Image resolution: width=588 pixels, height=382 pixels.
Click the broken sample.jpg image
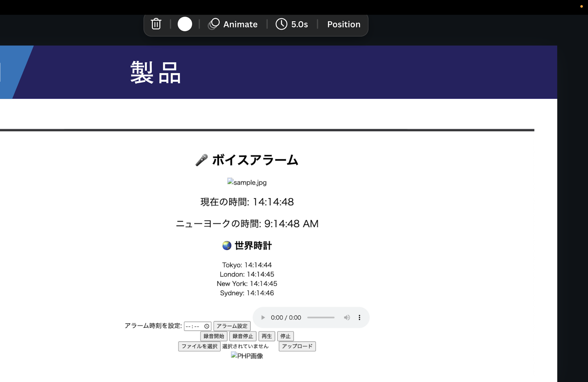pos(246,182)
